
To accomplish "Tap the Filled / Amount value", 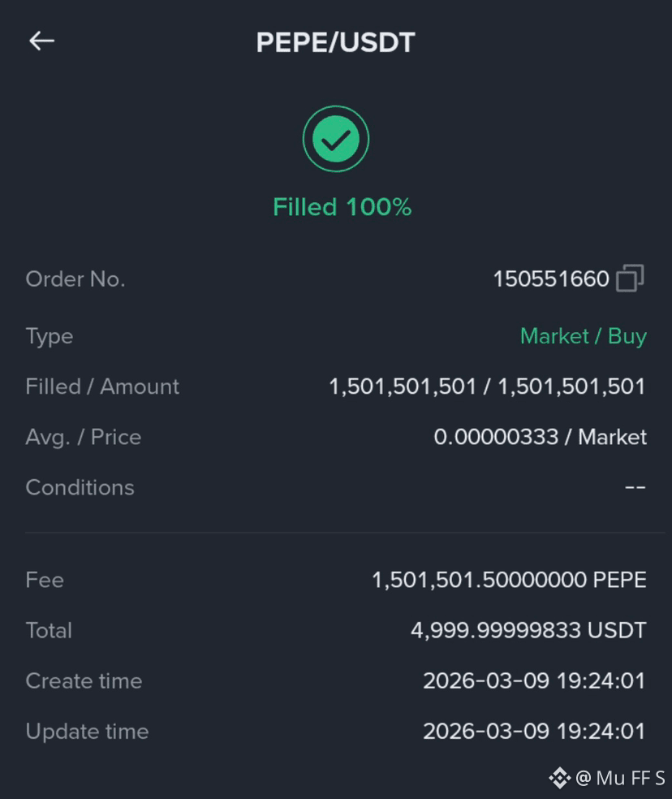I will click(x=487, y=387).
